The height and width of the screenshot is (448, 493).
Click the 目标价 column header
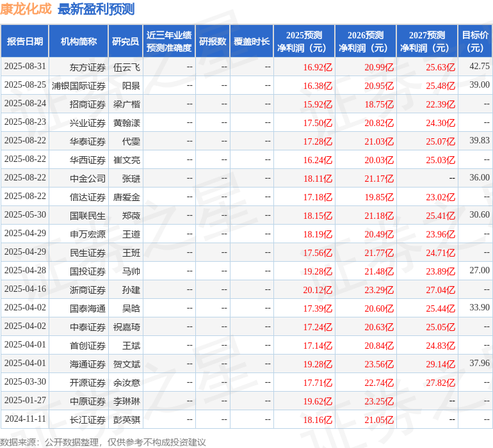[x=475, y=41]
